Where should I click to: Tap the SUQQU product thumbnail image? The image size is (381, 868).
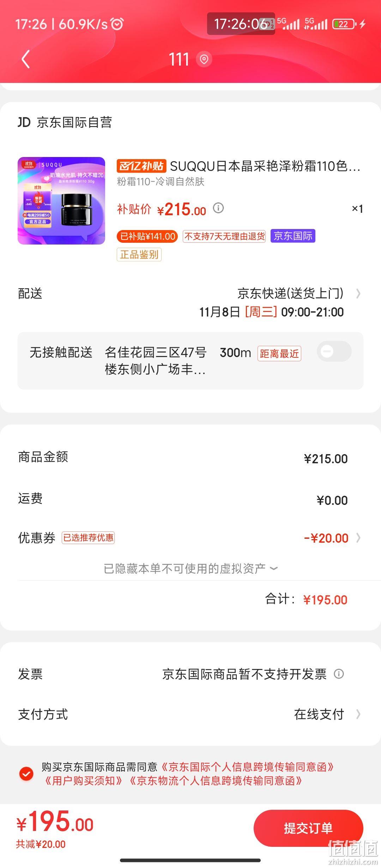61,201
